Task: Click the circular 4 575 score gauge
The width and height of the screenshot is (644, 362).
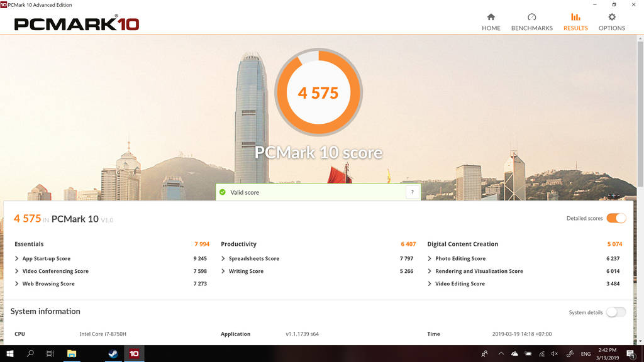Action: [x=318, y=93]
